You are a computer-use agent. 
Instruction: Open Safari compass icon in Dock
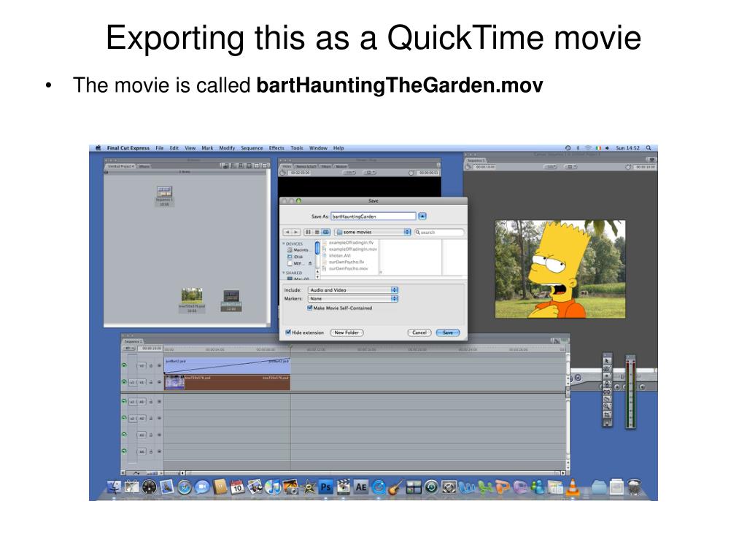coord(185,487)
